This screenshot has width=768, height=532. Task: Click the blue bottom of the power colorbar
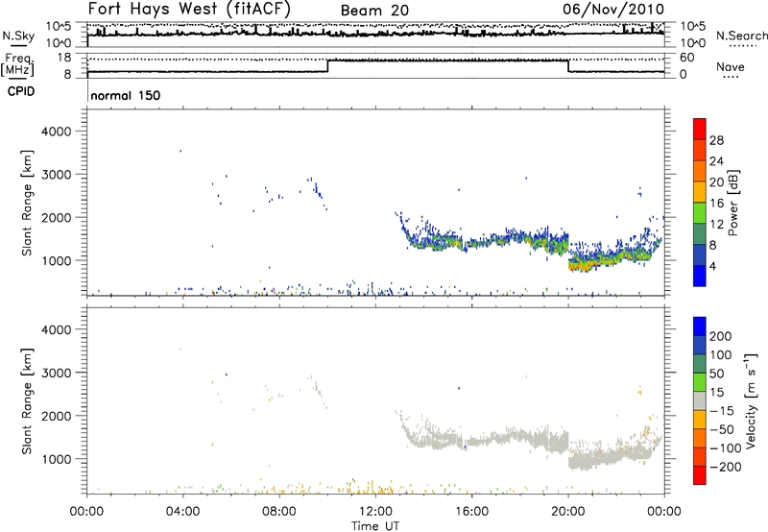(700, 276)
